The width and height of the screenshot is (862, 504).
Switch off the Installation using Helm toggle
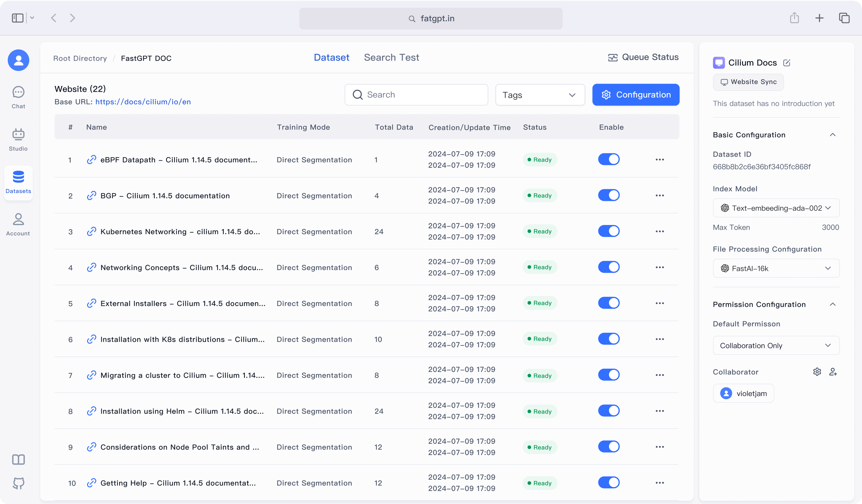[608, 411]
